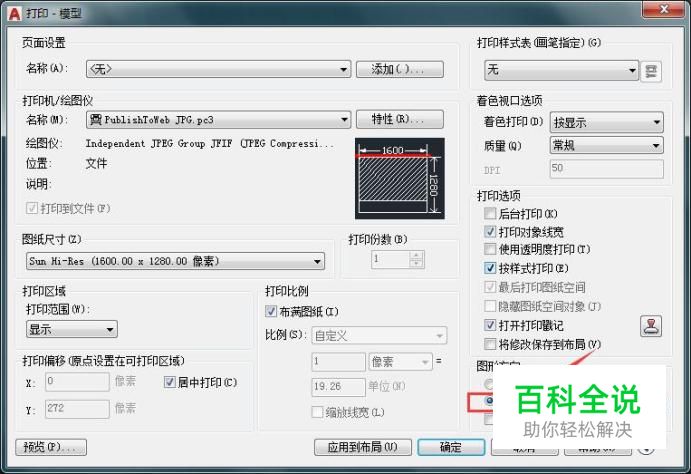Toggle 打印到文件 (F) checkbox

pyautogui.click(x=32, y=208)
